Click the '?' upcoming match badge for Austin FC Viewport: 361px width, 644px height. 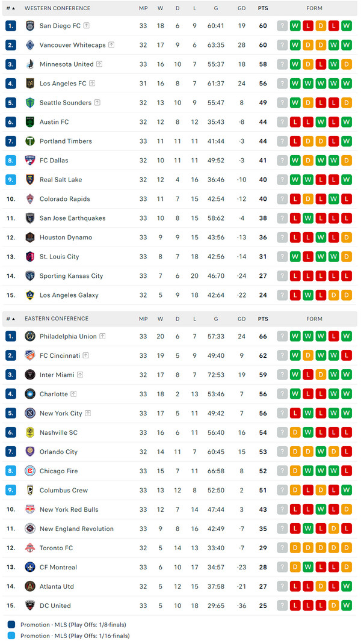coord(282,122)
